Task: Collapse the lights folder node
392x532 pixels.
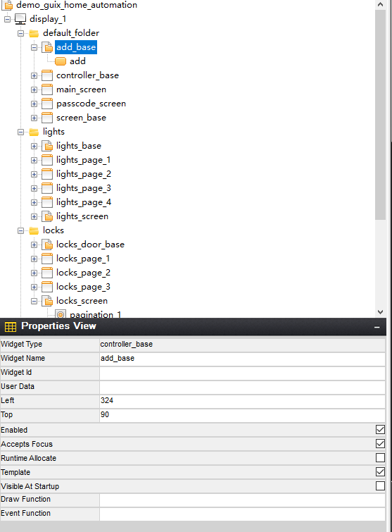Action: (x=20, y=132)
